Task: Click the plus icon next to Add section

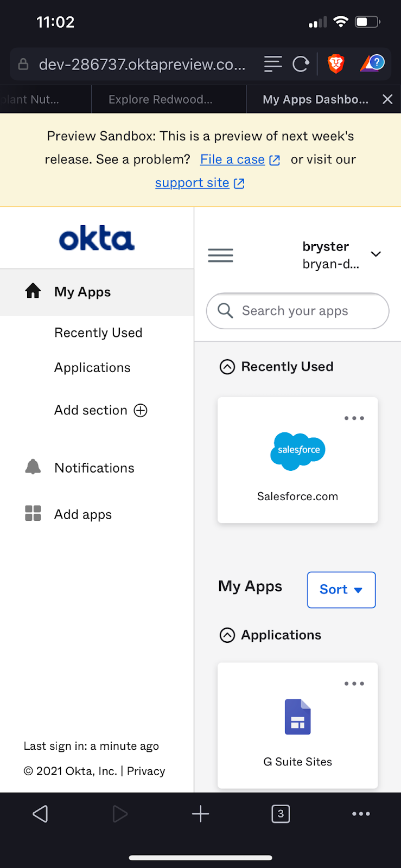Action: [141, 410]
